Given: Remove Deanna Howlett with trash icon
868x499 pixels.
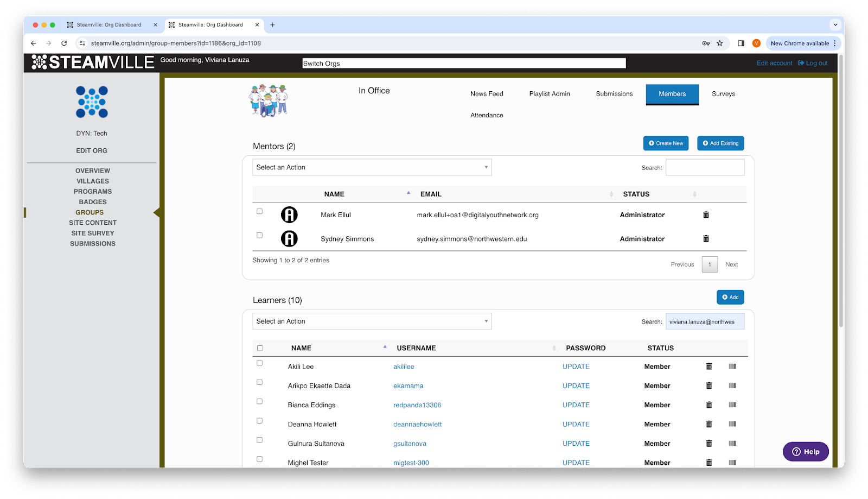Looking at the screenshot, I should 709,424.
